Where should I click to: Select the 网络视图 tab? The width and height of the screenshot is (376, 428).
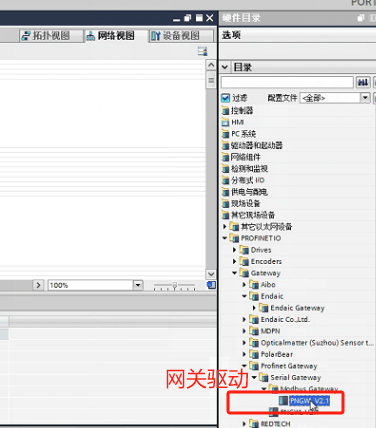coord(115,36)
